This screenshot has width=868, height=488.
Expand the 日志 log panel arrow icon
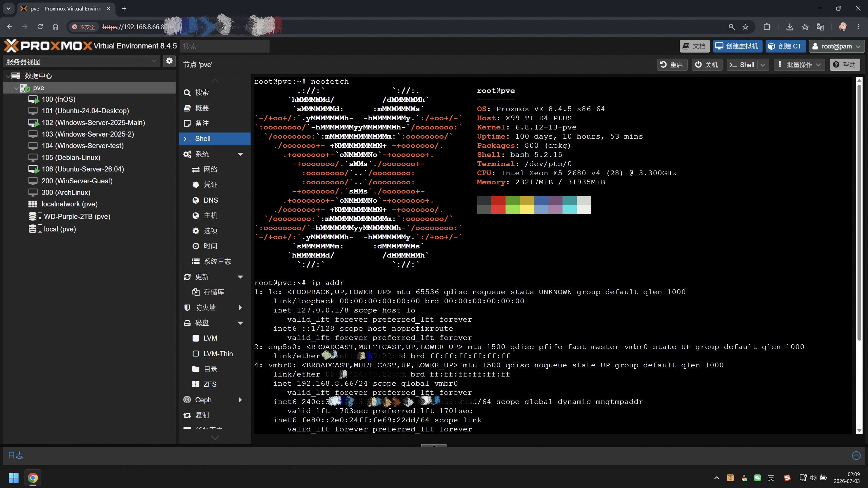point(856,456)
